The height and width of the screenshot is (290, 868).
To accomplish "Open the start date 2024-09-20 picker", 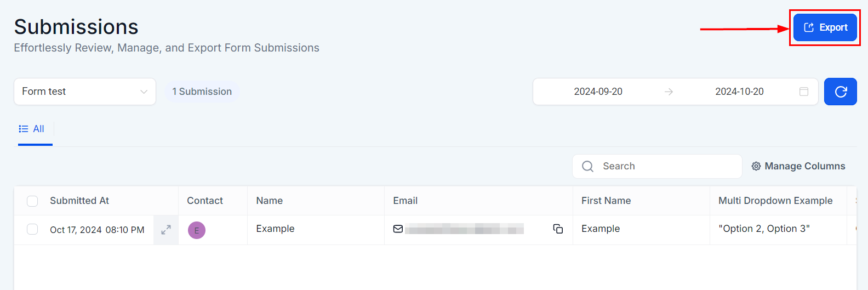I will tap(598, 92).
